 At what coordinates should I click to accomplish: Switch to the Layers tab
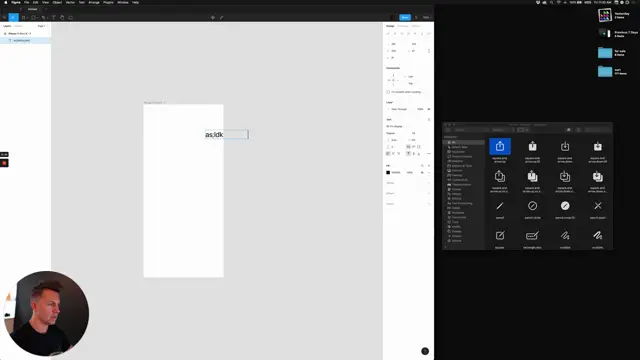click(x=7, y=26)
